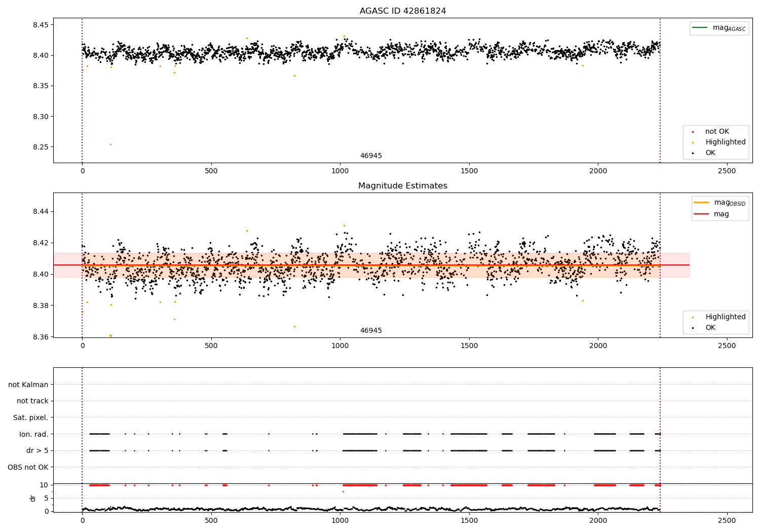This screenshot has height=532, width=760.
Task: Select the "OBS not OK" row label
Action: [x=28, y=467]
